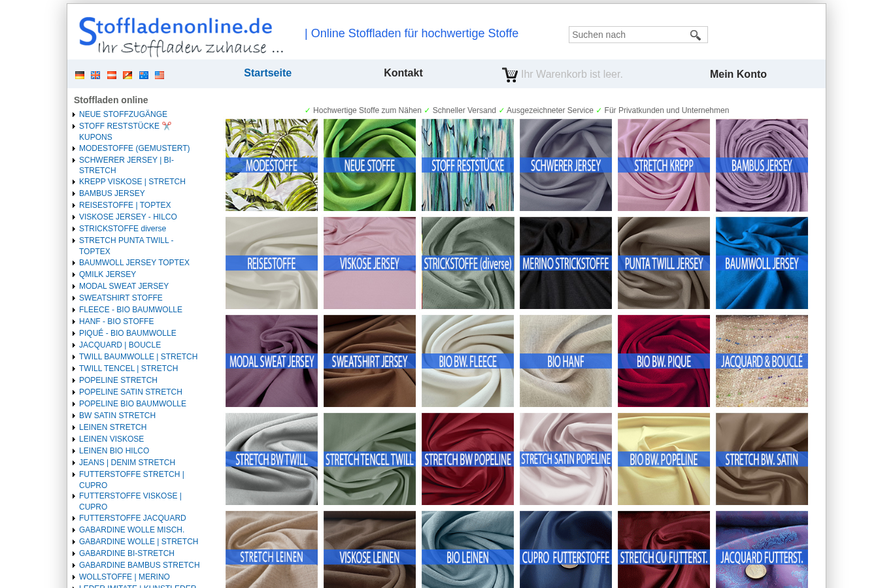This screenshot has width=893, height=588.
Task: Open NEUE STOFFZUGÄNGE in sidebar
Action: (123, 114)
